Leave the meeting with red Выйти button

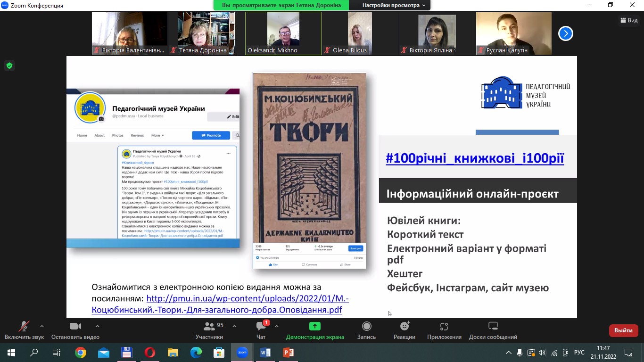coord(623,330)
